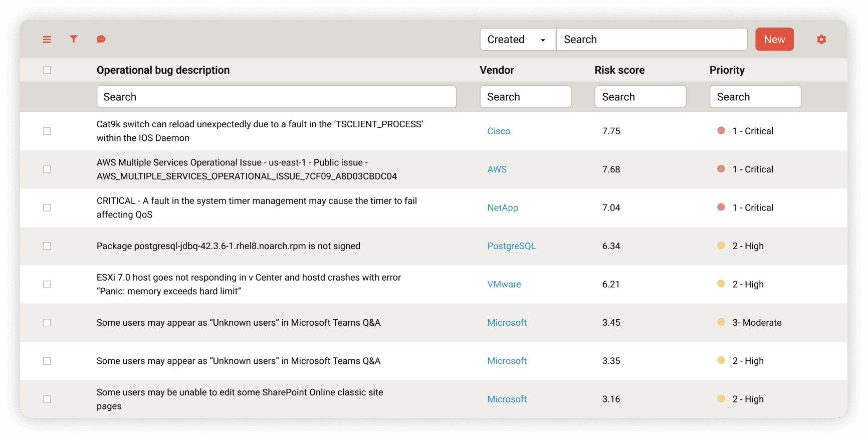The height and width of the screenshot is (438, 868).
Task: Select ESXi 7.0 host not responding text
Action: [249, 284]
